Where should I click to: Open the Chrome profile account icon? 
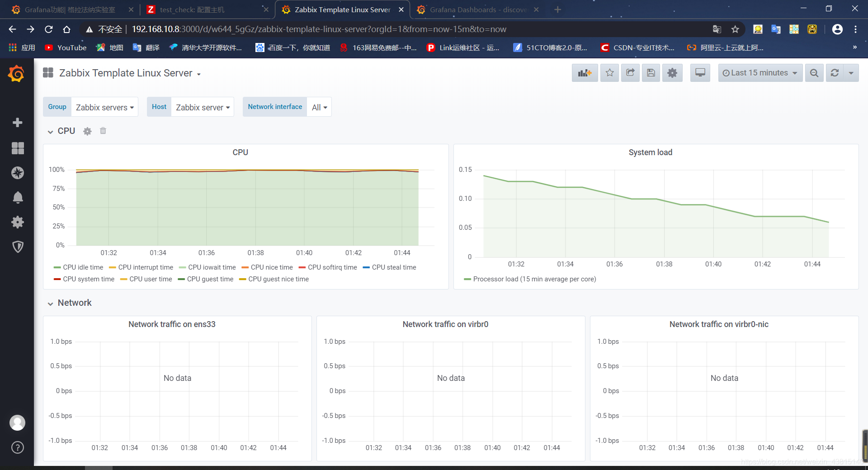click(837, 29)
